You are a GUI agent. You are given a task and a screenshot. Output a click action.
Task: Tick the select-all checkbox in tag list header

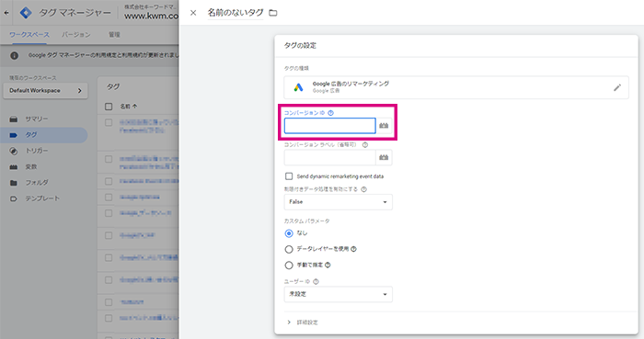[109, 107]
